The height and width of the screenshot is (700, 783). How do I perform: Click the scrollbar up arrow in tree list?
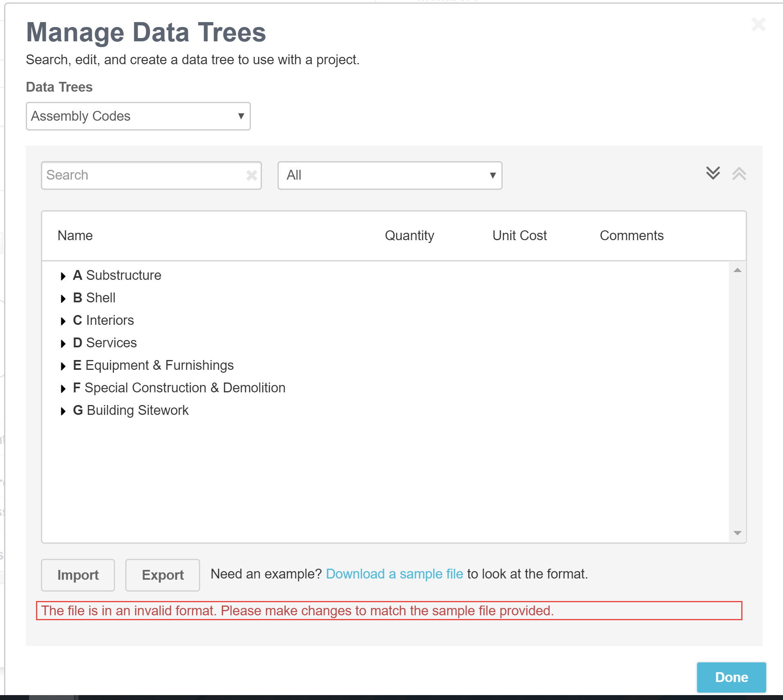[738, 270]
